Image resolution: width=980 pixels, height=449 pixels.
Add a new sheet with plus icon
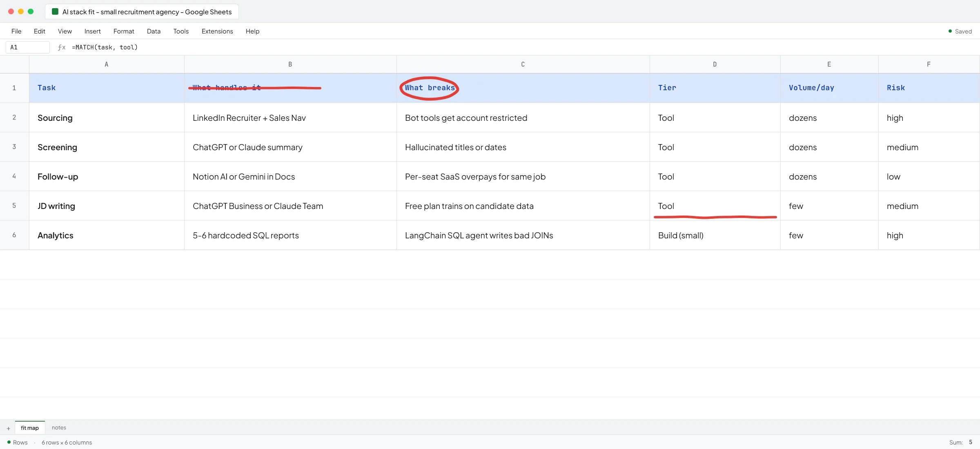(8, 428)
